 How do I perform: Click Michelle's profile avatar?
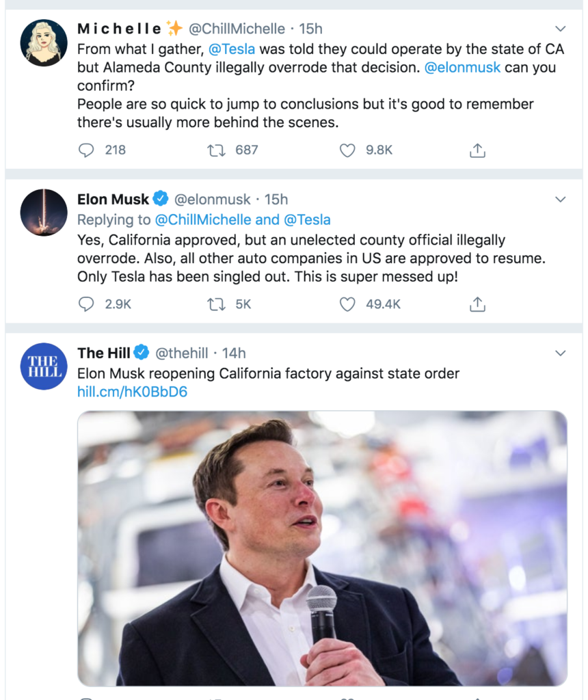click(x=43, y=43)
